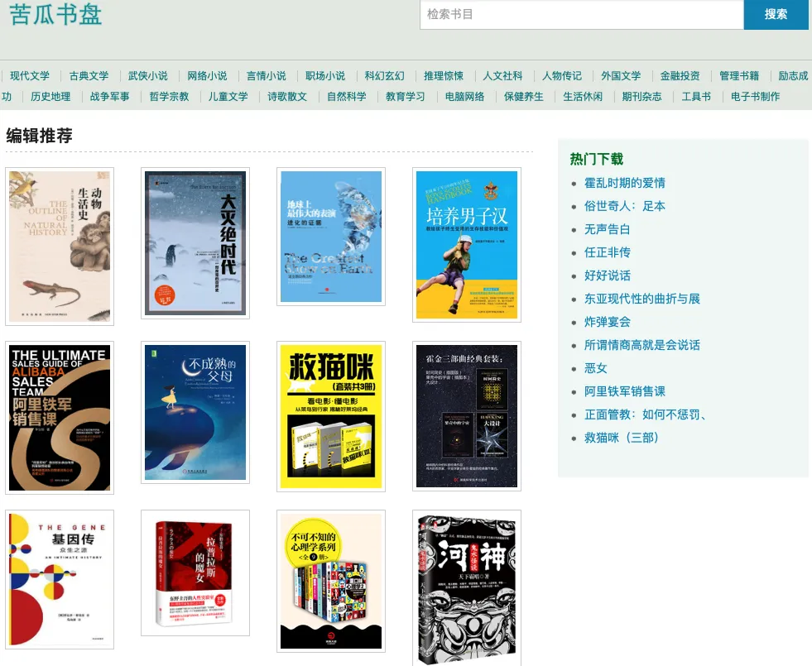Open 正面管教：如何不惩罚、 link
The height and width of the screenshot is (666, 812).
click(646, 415)
